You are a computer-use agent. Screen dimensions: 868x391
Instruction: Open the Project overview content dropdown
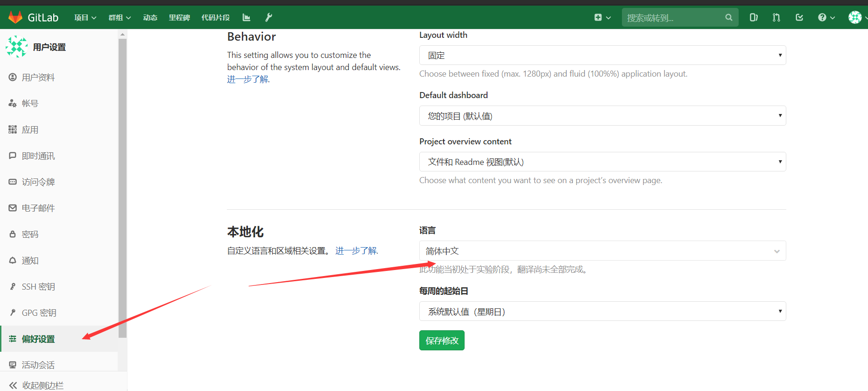(x=602, y=162)
